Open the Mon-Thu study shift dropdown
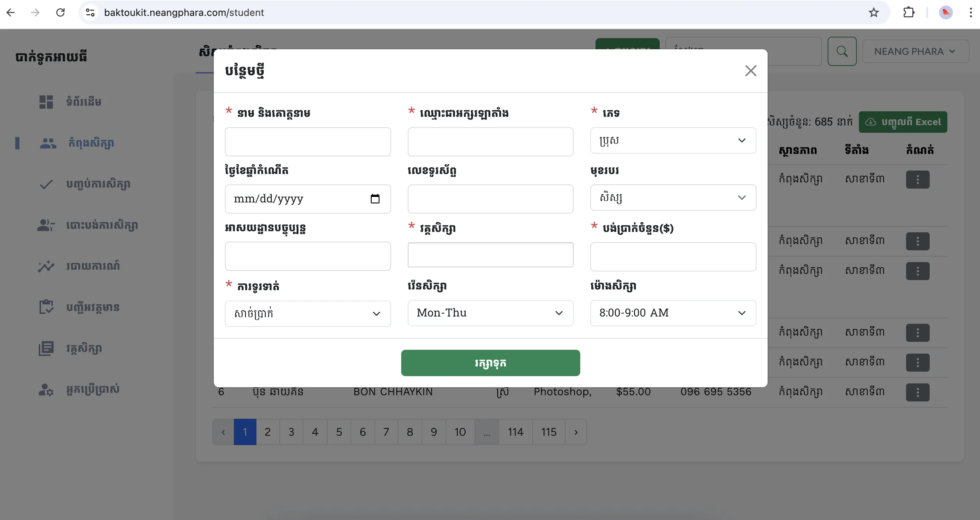The image size is (980, 520). (490, 313)
